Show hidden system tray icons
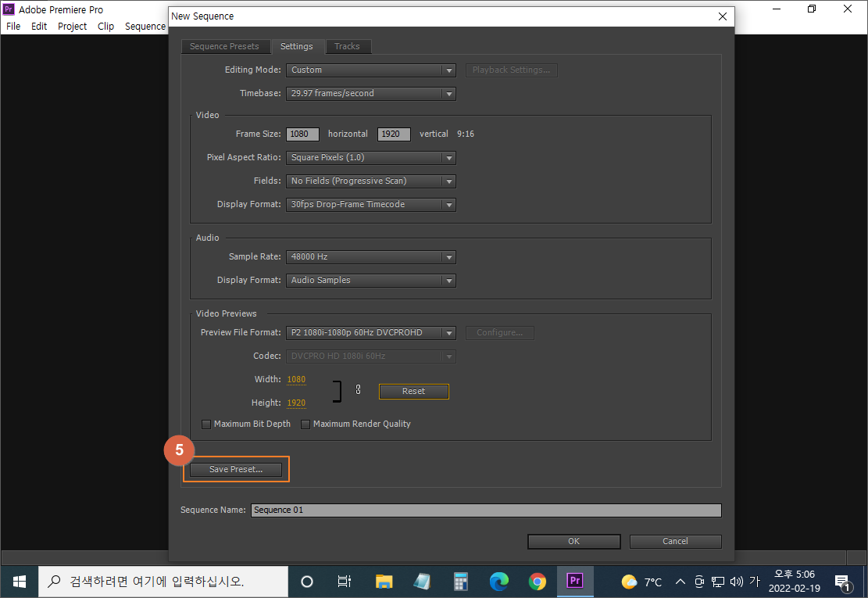The image size is (868, 598). click(680, 582)
